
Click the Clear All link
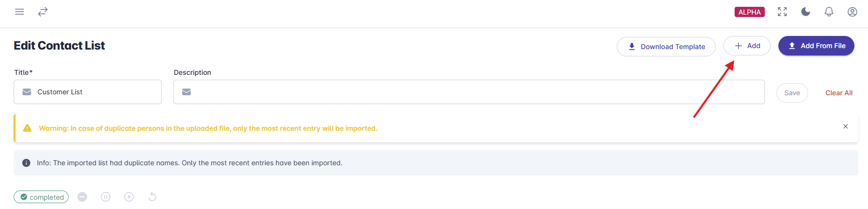(839, 93)
